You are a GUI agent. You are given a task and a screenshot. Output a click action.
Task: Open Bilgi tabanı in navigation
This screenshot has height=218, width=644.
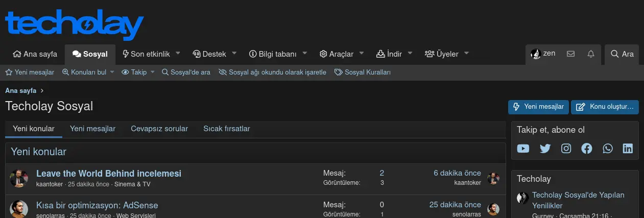[273, 54]
